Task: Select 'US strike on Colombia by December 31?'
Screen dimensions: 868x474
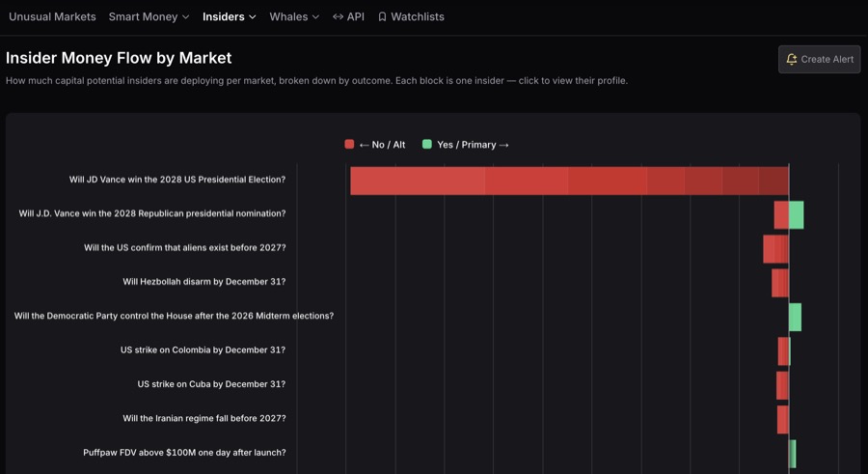Action: pos(203,349)
